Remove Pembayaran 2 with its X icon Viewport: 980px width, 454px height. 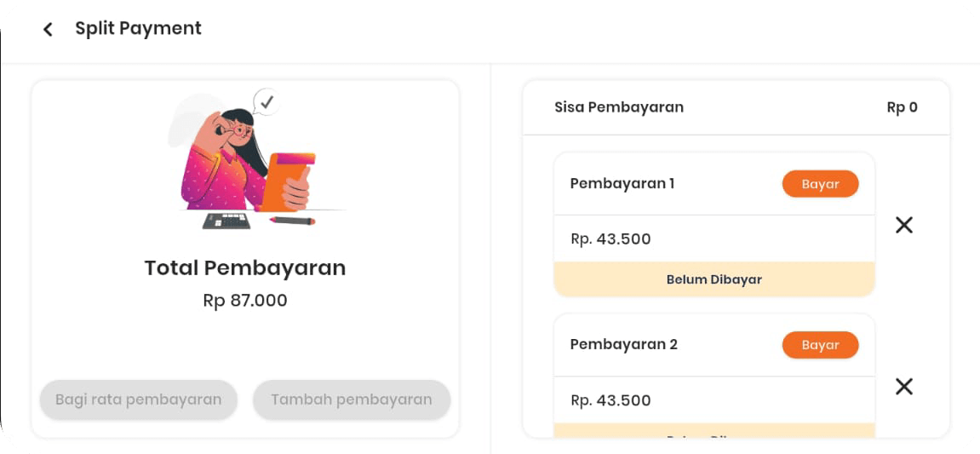tap(904, 387)
